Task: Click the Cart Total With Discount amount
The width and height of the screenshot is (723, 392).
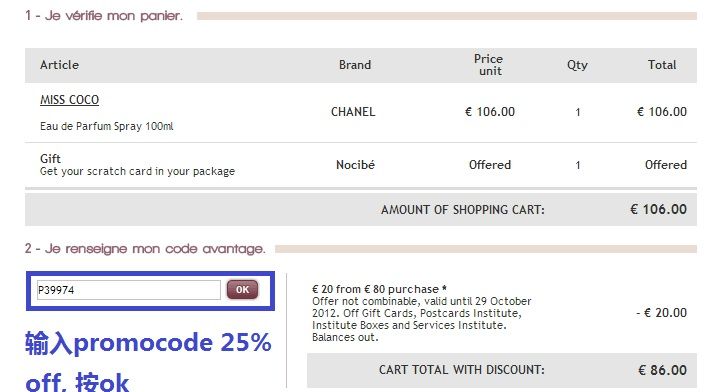Action: [x=662, y=370]
